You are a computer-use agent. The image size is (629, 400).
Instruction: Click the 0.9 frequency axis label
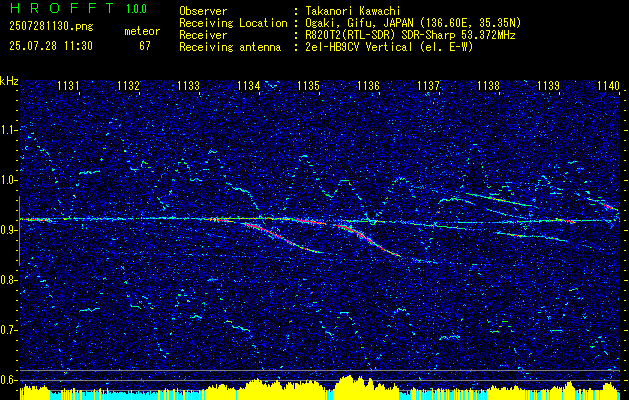click(x=9, y=230)
